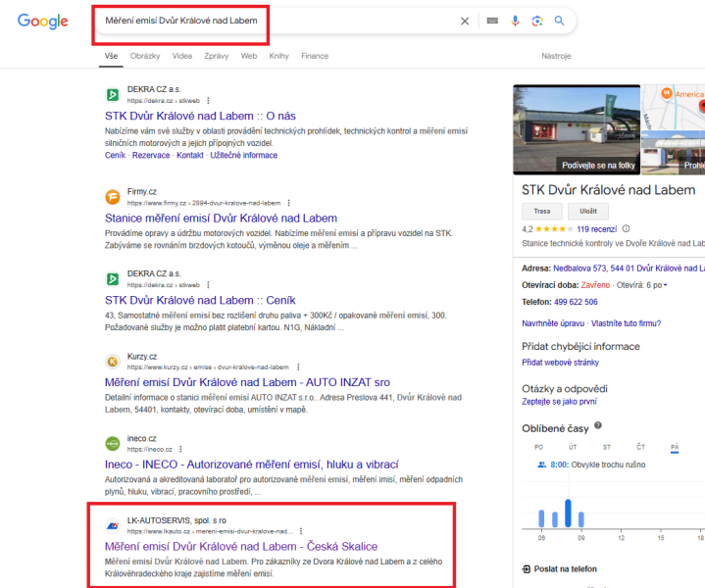Click Navrhněte úpravu link
The width and height of the screenshot is (705, 588).
click(553, 323)
